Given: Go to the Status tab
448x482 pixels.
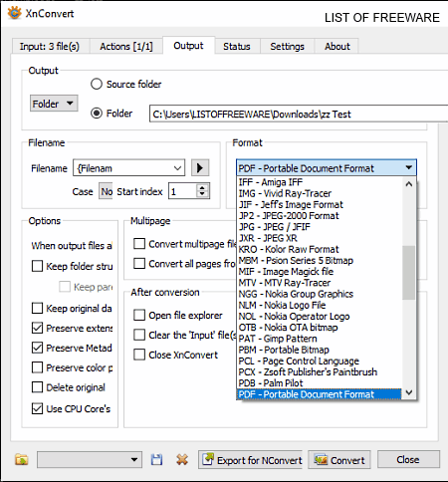Looking at the screenshot, I should pos(237,46).
